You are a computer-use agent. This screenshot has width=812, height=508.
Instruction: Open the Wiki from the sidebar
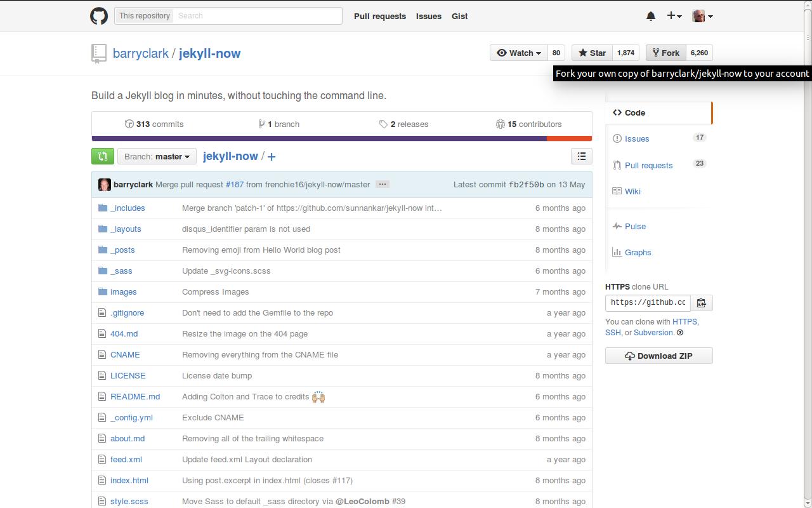(632, 191)
